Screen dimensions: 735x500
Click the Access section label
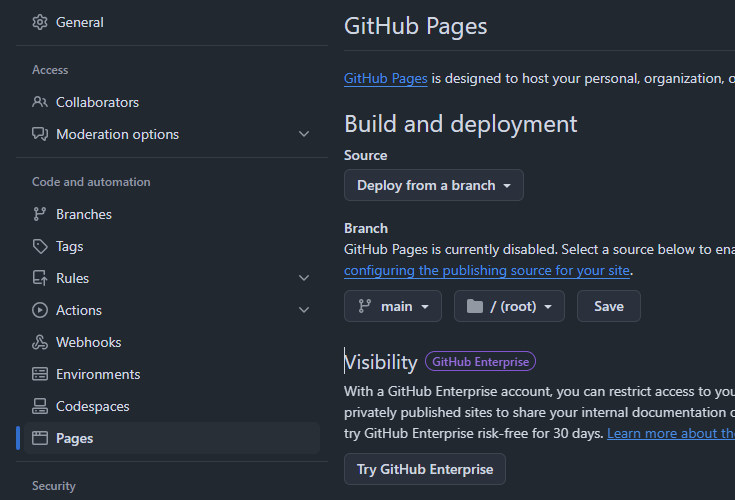pyautogui.click(x=50, y=70)
